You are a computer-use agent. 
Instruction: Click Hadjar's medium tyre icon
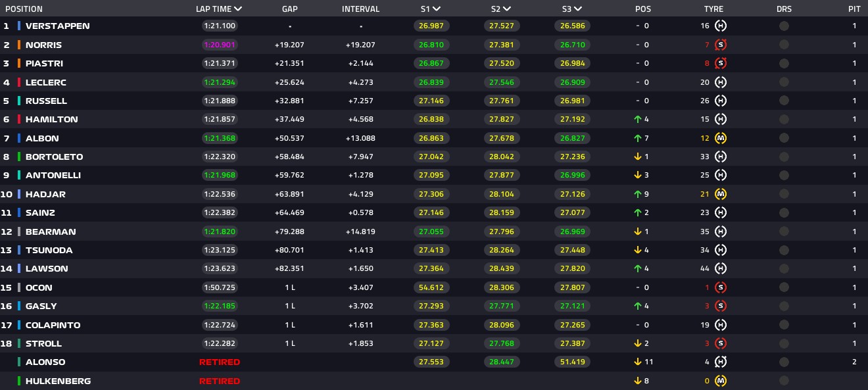click(721, 194)
